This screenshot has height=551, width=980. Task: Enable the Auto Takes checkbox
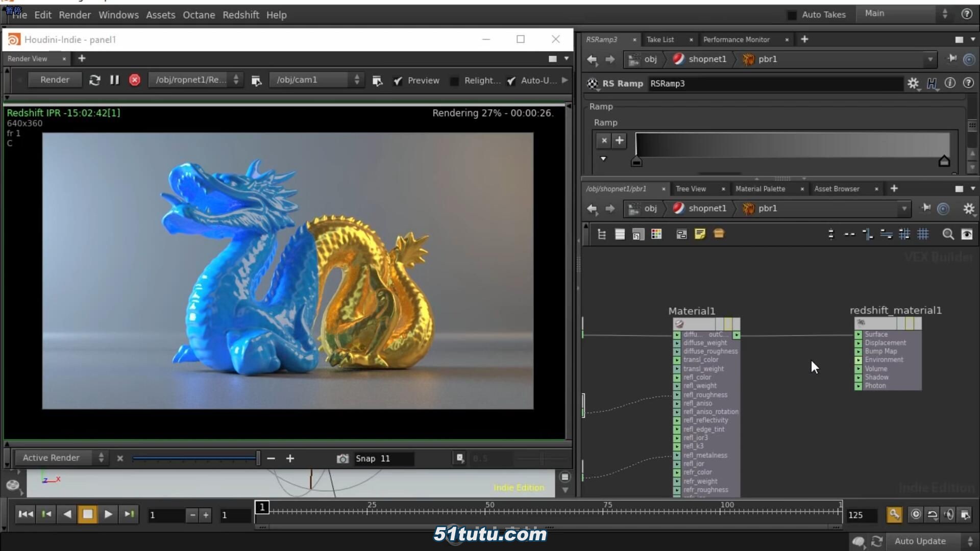[x=792, y=15]
